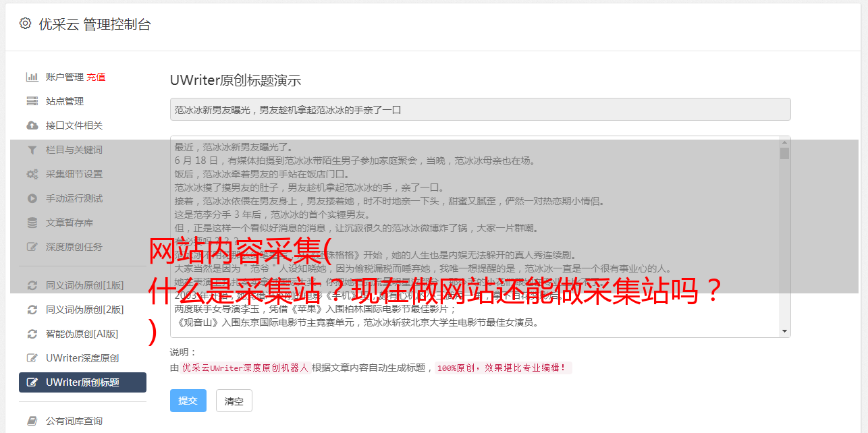Image resolution: width=868 pixels, height=433 pixels.
Task: Click the 手动运行测试 play icon
Action: [32, 198]
